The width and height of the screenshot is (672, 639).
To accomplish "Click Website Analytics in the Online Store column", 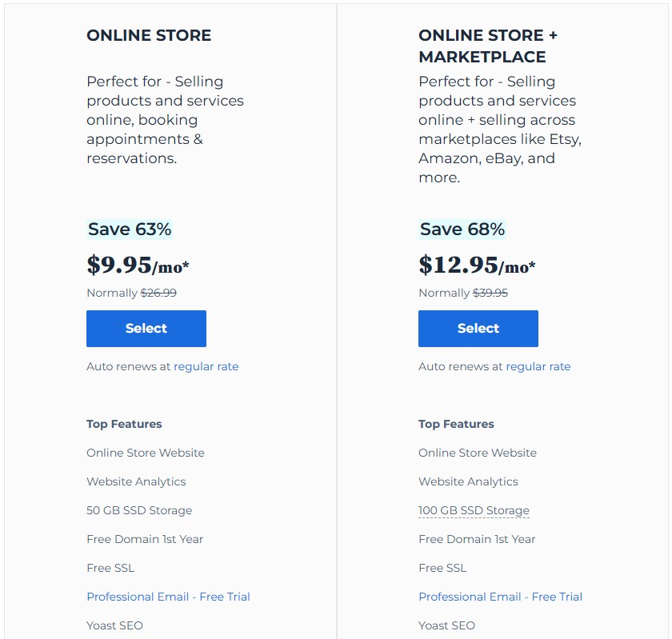I will [136, 481].
